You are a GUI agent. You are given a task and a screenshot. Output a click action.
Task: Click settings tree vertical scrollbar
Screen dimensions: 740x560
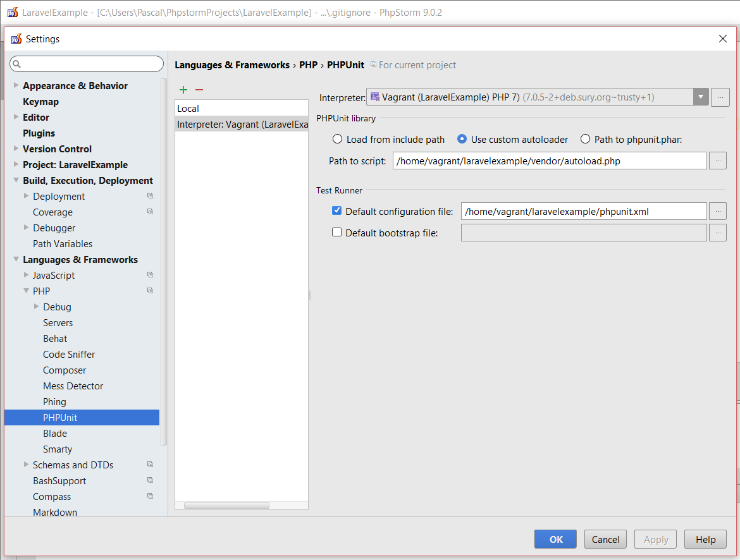pos(164,262)
